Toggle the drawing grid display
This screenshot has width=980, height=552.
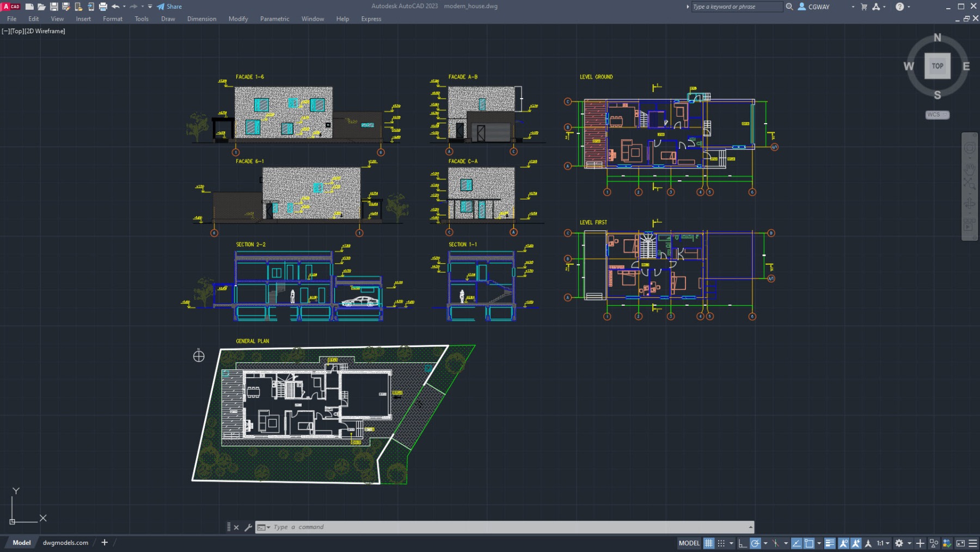click(708, 543)
